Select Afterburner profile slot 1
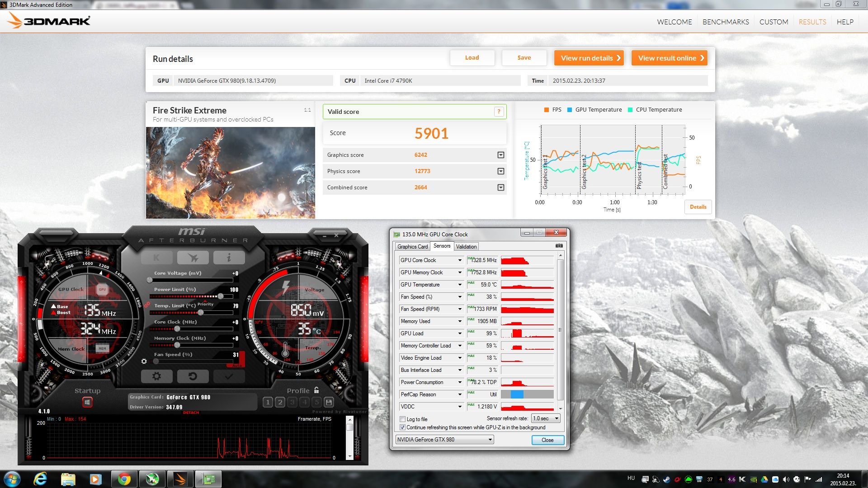The height and width of the screenshot is (488, 868). point(268,402)
